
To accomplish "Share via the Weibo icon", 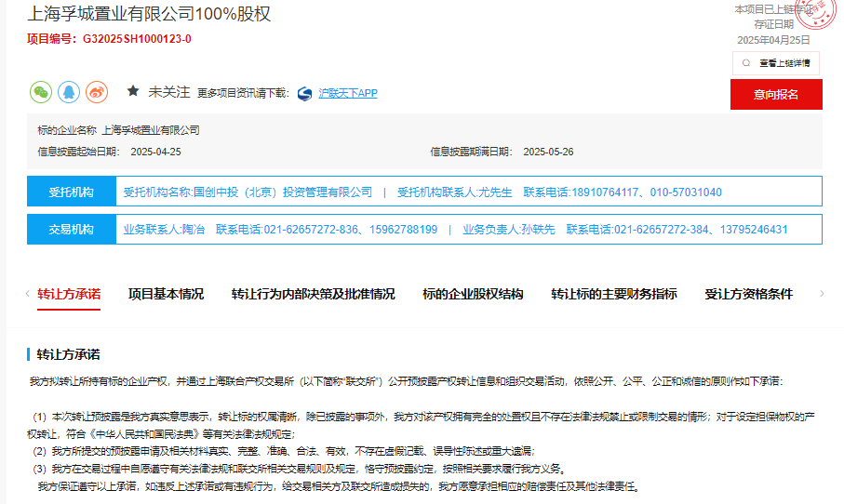I will [97, 92].
